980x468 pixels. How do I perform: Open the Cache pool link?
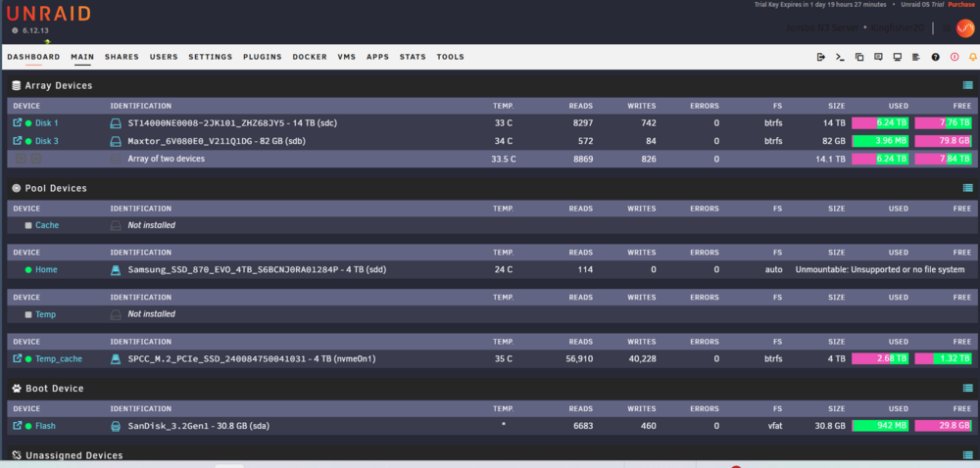click(47, 225)
